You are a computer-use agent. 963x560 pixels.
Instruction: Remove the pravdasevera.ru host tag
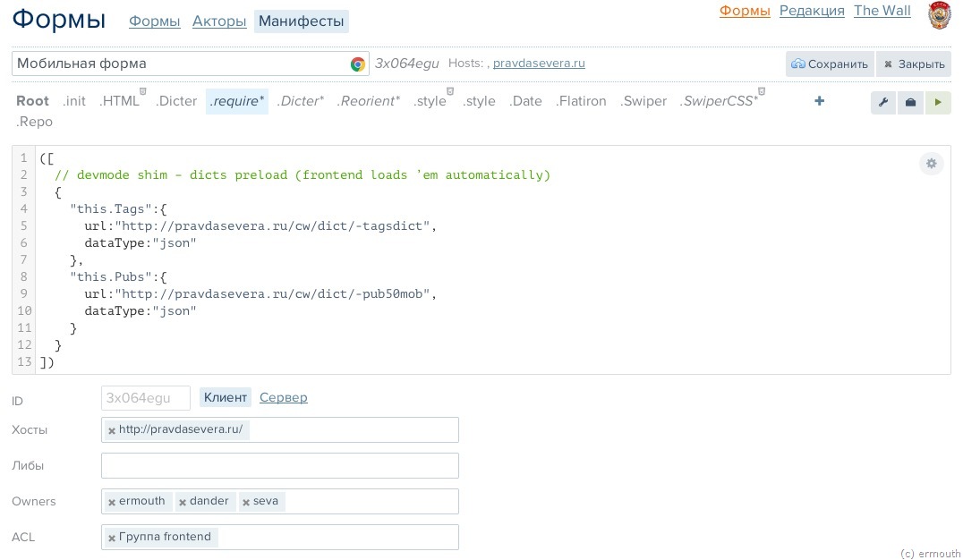(x=112, y=431)
